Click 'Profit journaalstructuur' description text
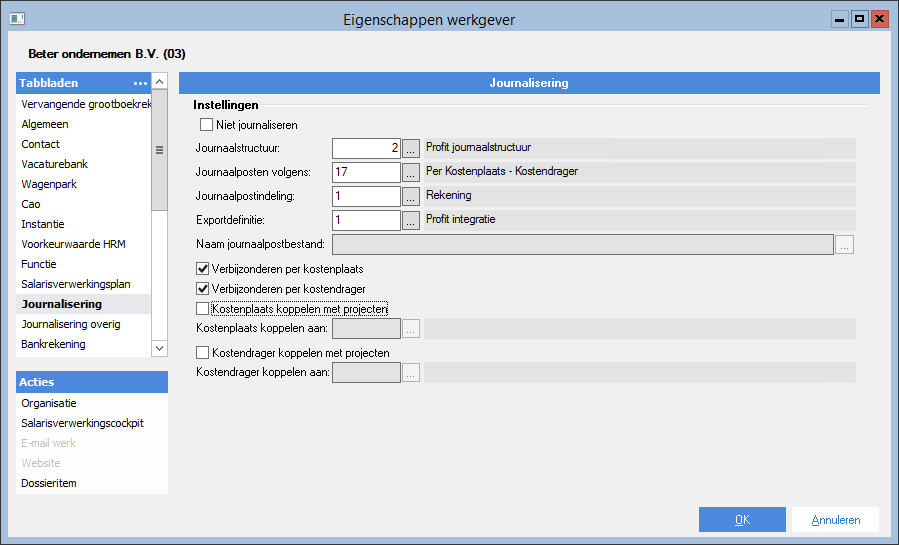This screenshot has height=545, width=899. pos(478,147)
